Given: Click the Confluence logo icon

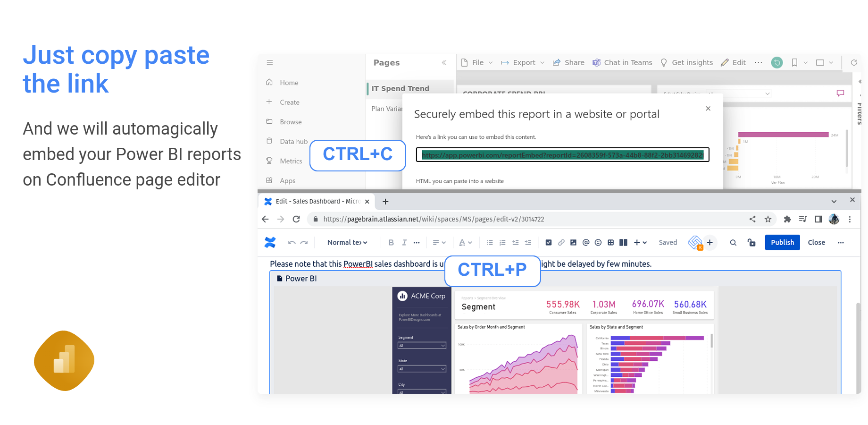Looking at the screenshot, I should pos(270,242).
